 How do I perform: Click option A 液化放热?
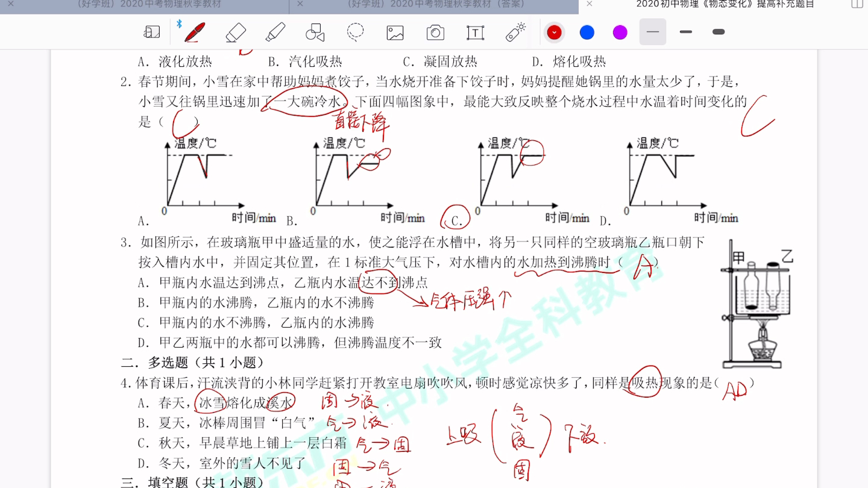175,61
